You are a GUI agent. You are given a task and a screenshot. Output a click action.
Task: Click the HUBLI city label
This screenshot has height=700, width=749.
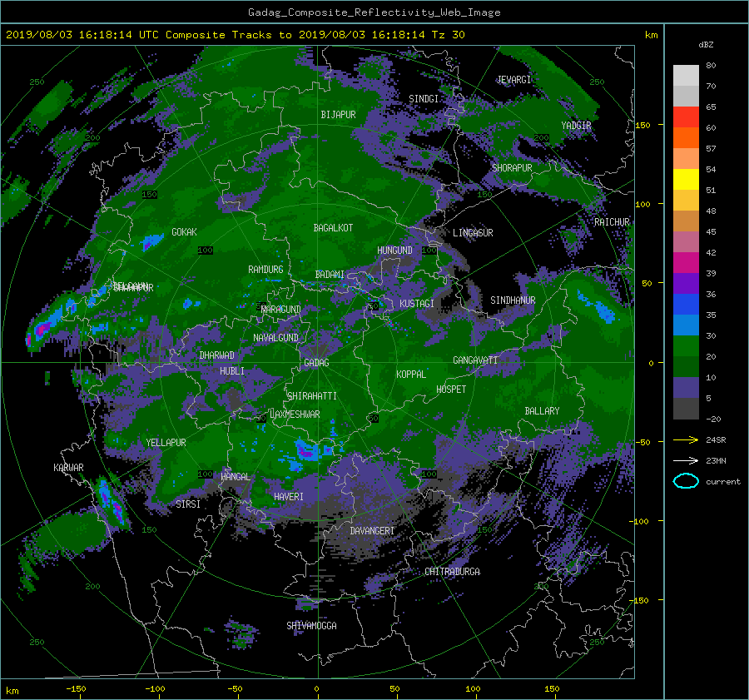pyautogui.click(x=232, y=371)
